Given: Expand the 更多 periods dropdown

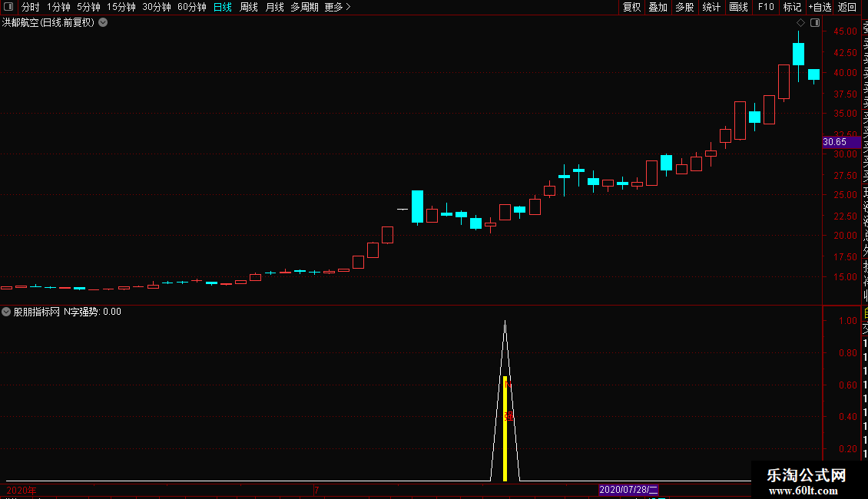Looking at the screenshot, I should tap(338, 7).
